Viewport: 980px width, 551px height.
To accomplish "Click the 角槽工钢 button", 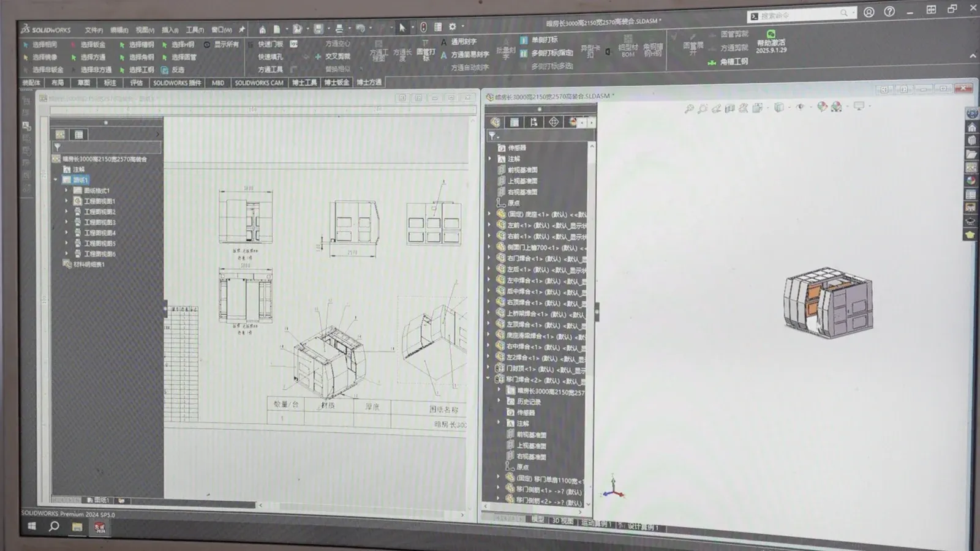I will pyautogui.click(x=728, y=62).
